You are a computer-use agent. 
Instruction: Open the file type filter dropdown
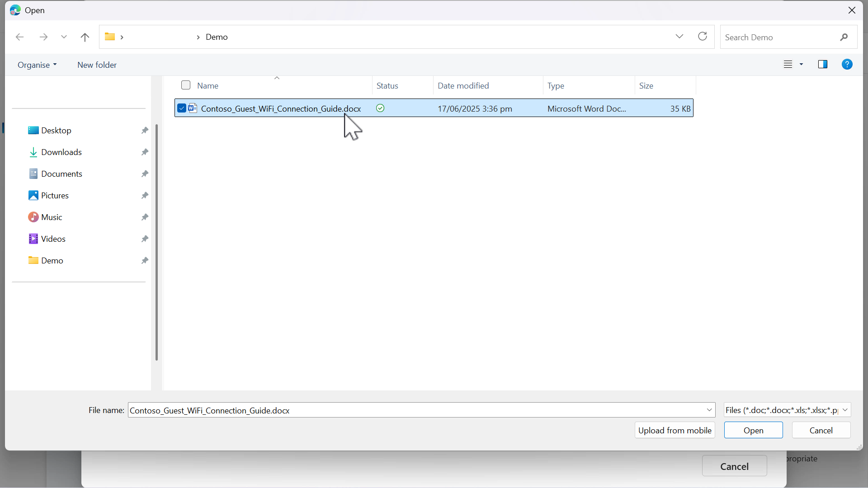[x=845, y=410]
